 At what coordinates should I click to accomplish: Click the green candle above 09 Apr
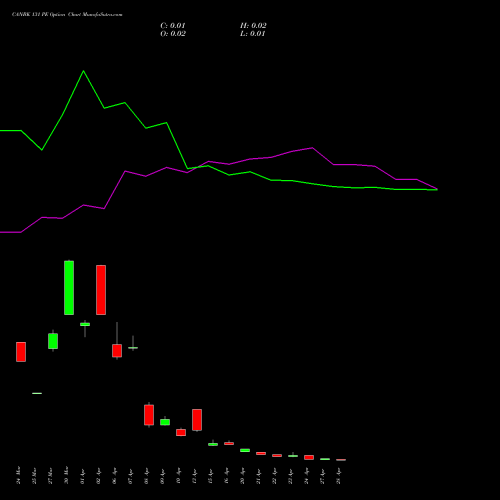click(x=165, y=422)
